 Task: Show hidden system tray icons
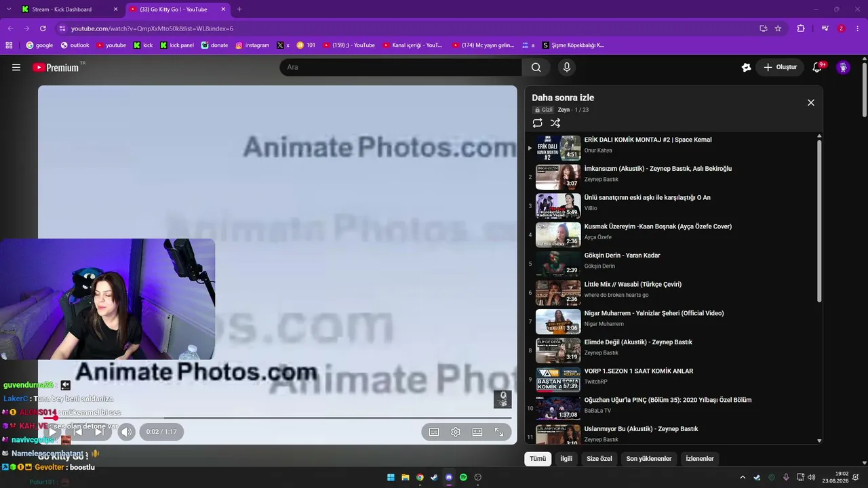click(x=743, y=477)
